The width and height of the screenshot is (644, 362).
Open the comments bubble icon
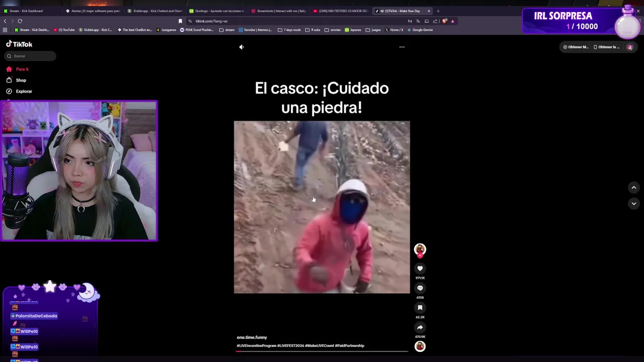tap(420, 288)
